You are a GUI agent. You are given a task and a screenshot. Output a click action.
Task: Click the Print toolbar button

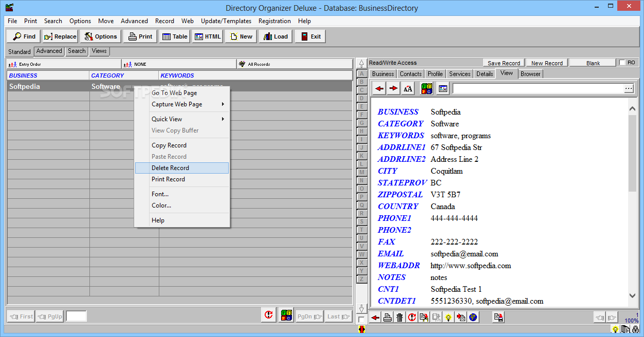[140, 36]
